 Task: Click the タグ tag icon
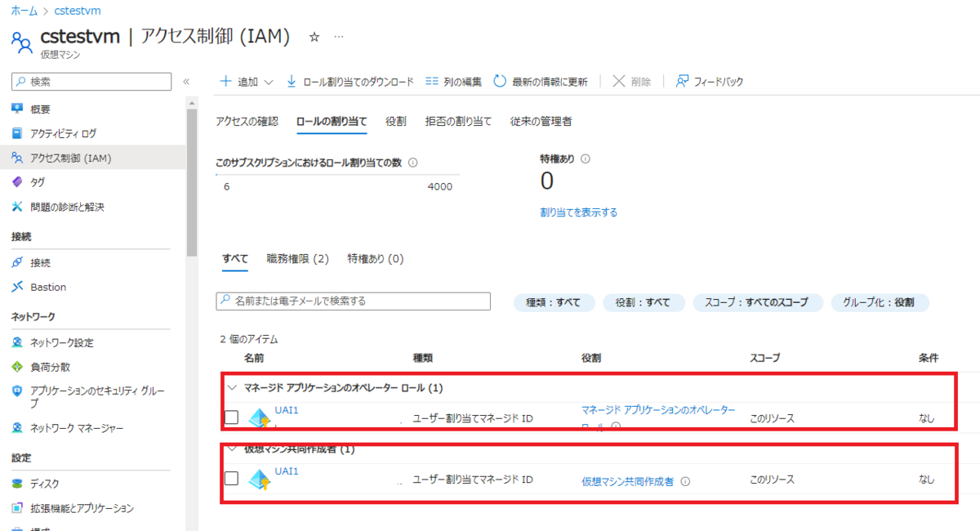coord(17,182)
